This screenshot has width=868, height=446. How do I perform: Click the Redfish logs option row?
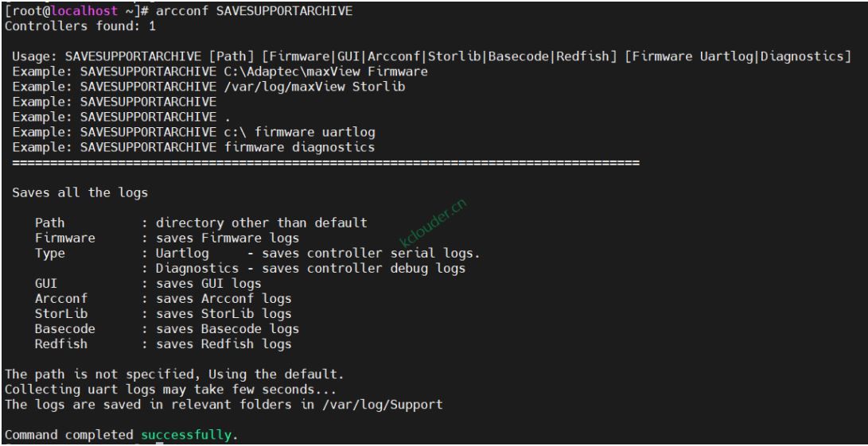(x=163, y=343)
